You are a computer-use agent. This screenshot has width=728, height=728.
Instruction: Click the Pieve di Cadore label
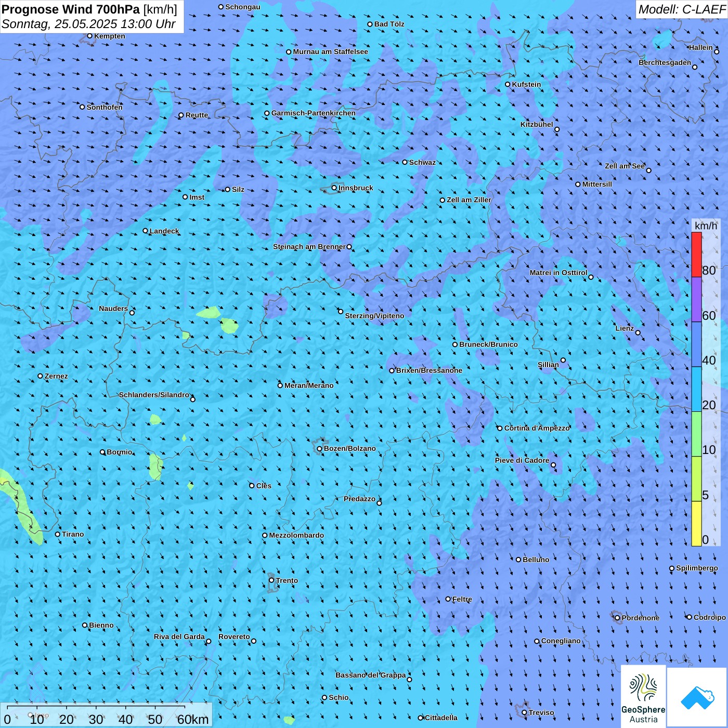[x=522, y=460]
